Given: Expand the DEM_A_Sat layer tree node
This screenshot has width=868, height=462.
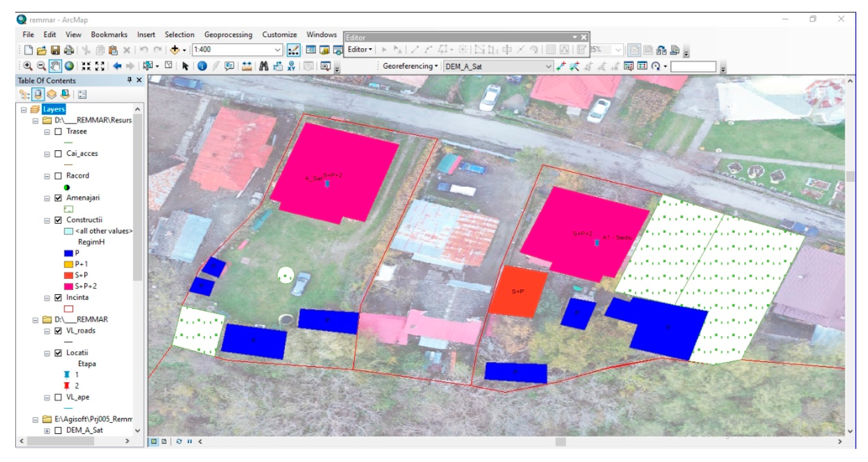Looking at the screenshot, I should (47, 431).
